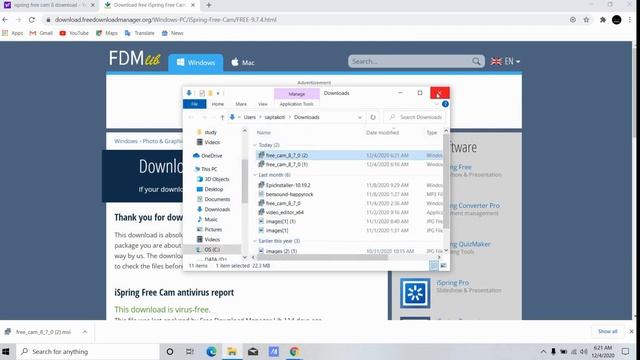The height and width of the screenshot is (360, 640).
Task: Open the View ribbon tab
Action: pyautogui.click(x=263, y=104)
